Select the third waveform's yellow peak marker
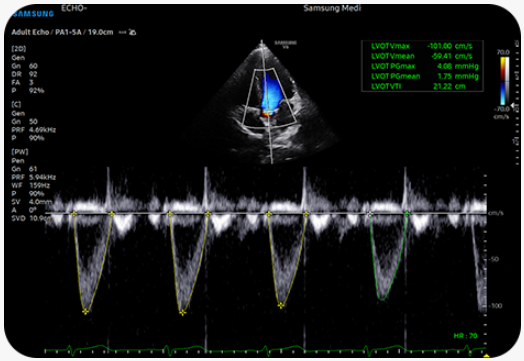 [x=281, y=305]
